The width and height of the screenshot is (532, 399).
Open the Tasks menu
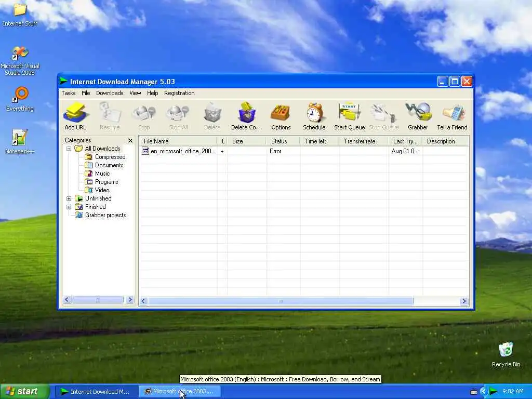pyautogui.click(x=69, y=93)
